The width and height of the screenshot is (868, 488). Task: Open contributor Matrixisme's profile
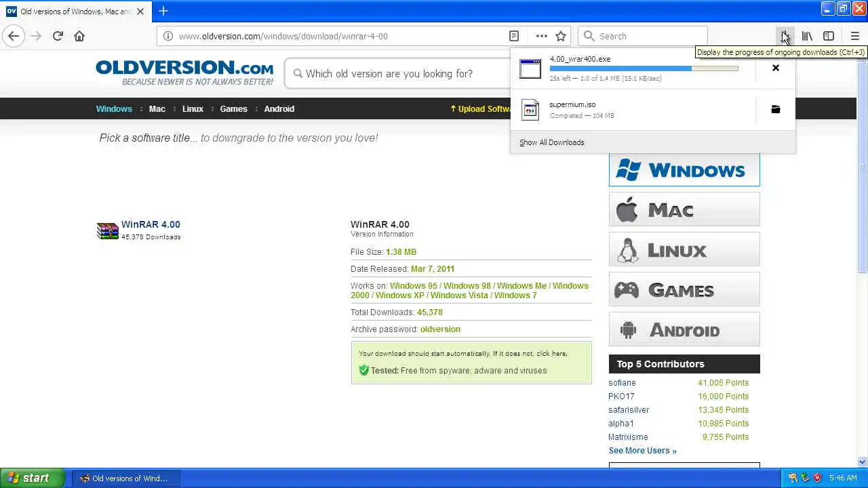click(x=628, y=437)
